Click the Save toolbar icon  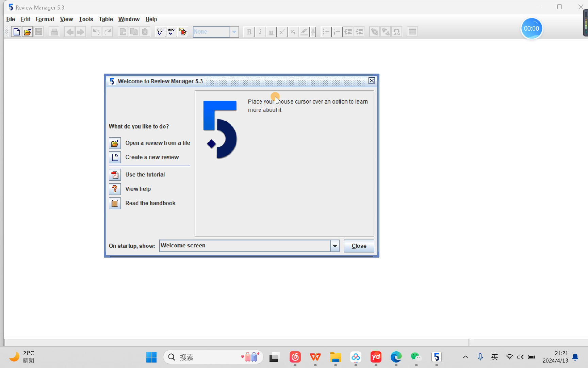(x=39, y=32)
